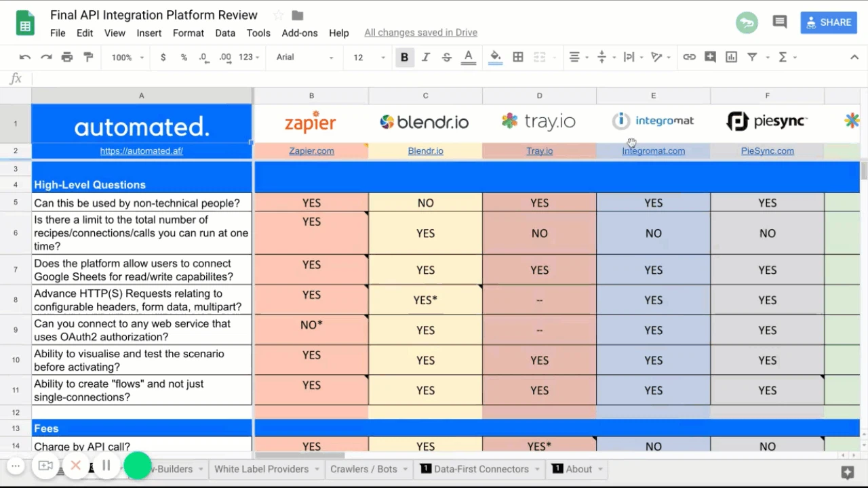Open the Tray.io link
Image resolution: width=868 pixels, height=488 pixels.
540,151
